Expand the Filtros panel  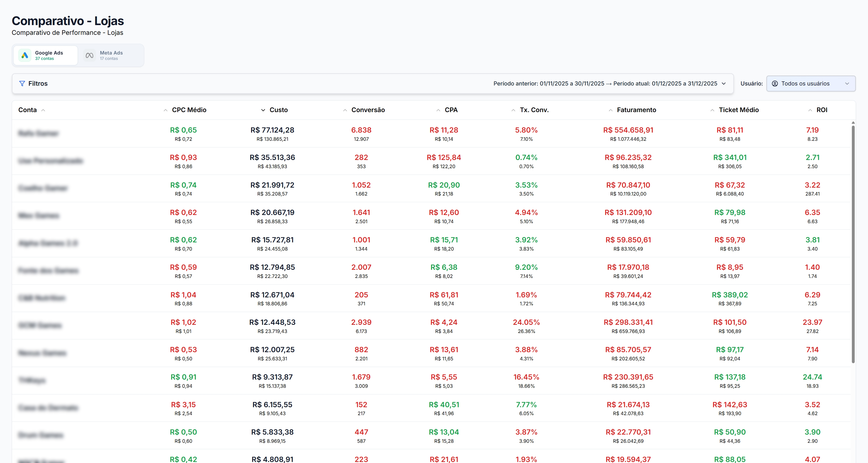tap(38, 83)
